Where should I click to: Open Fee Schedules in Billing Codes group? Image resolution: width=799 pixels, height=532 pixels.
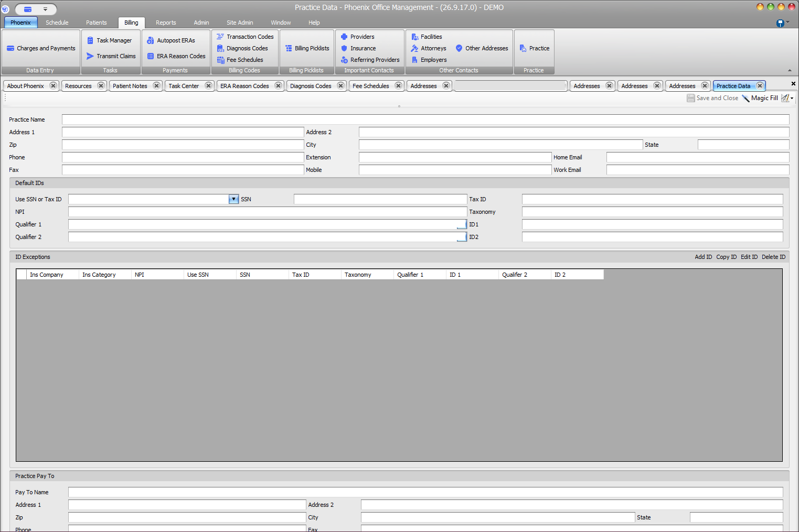(240, 60)
